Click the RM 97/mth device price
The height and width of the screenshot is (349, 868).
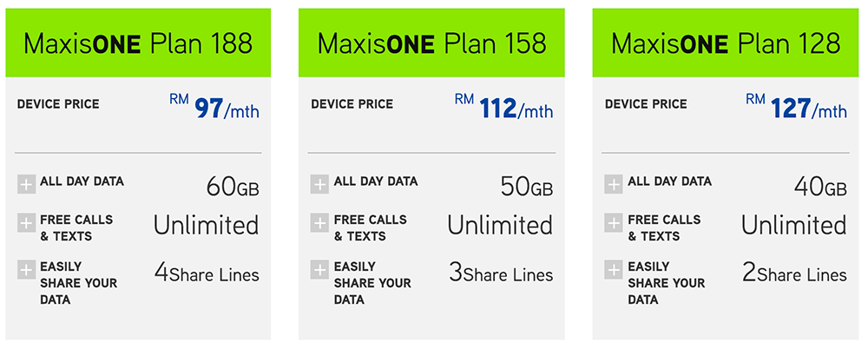coord(214,108)
